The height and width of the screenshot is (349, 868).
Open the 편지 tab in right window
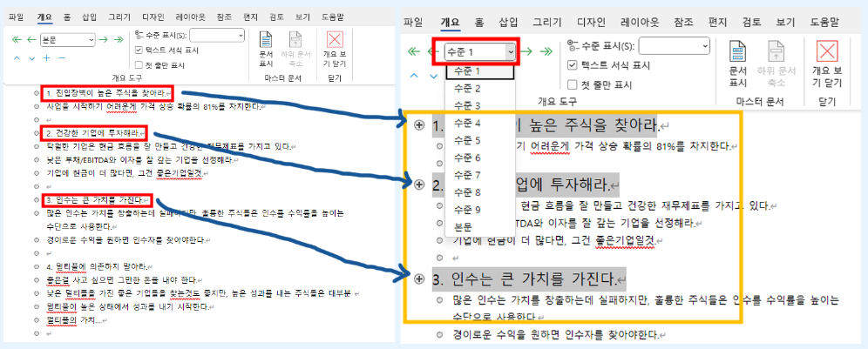[718, 23]
